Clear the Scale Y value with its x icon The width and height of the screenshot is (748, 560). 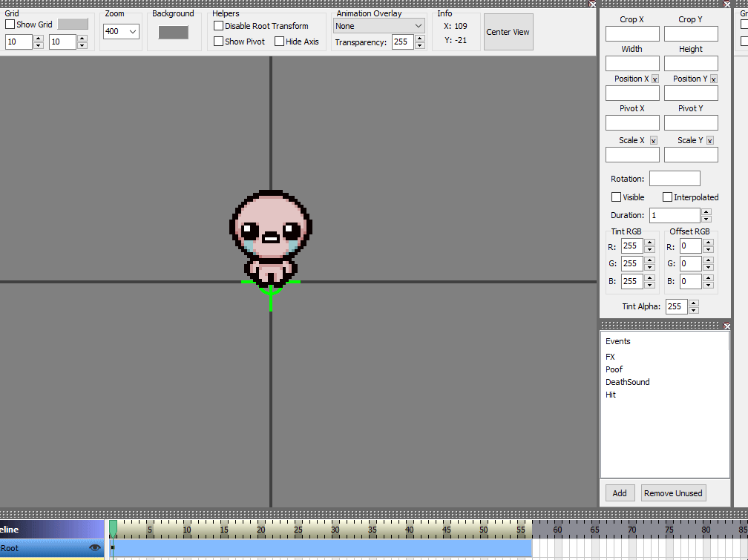pyautogui.click(x=709, y=140)
